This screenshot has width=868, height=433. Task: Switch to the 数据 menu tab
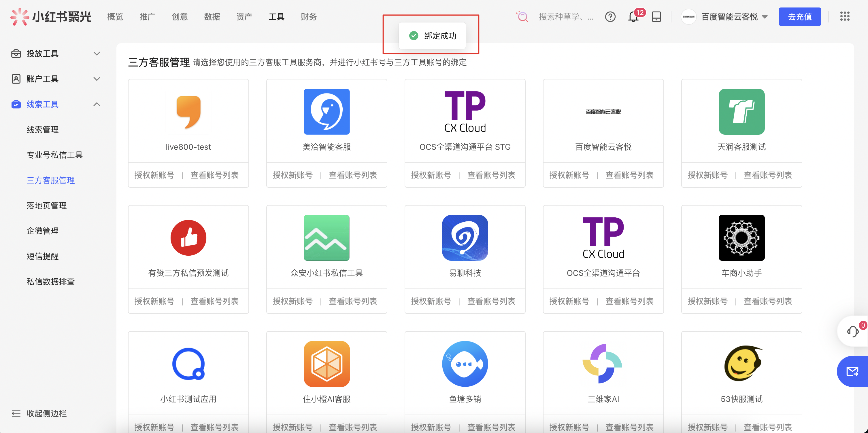[x=212, y=16]
